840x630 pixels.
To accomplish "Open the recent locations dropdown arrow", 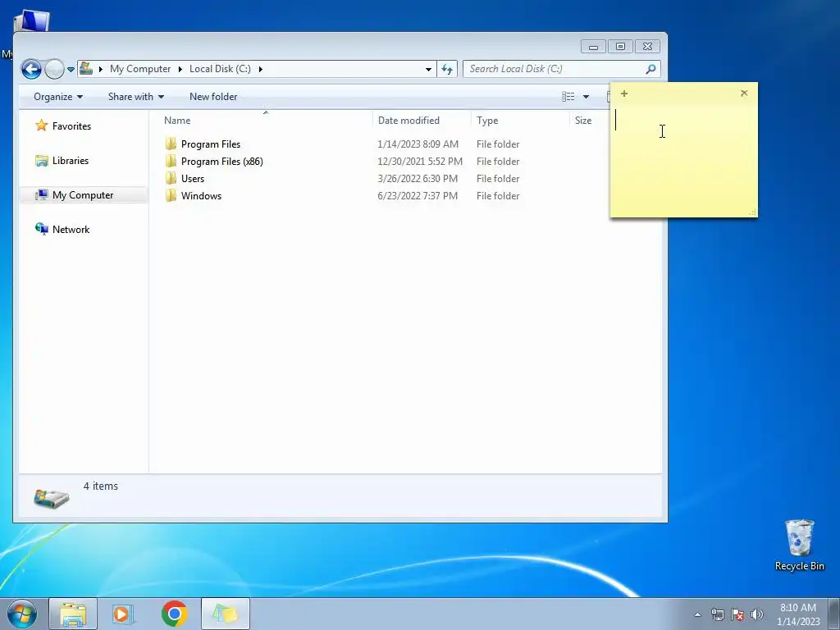I will [x=71, y=70].
